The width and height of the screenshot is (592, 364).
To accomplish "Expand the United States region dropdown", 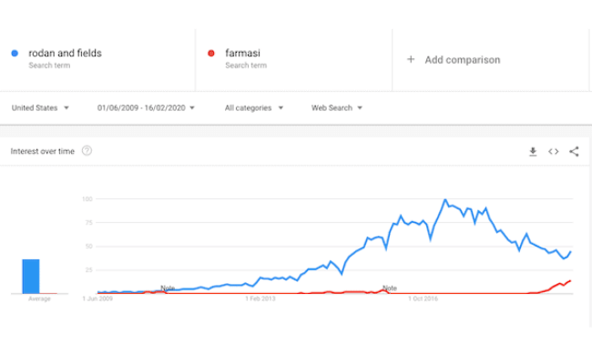I will pos(40,108).
